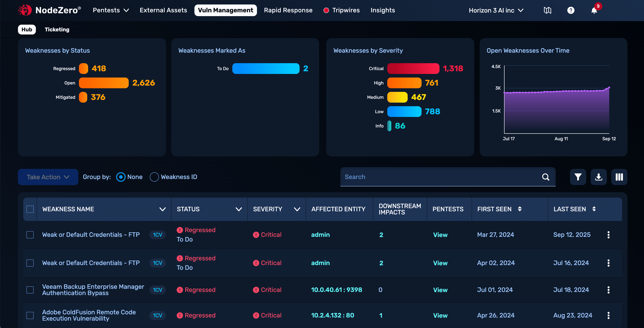Click the red Tripwires status dot
This screenshot has width=644, height=328.
326,10
